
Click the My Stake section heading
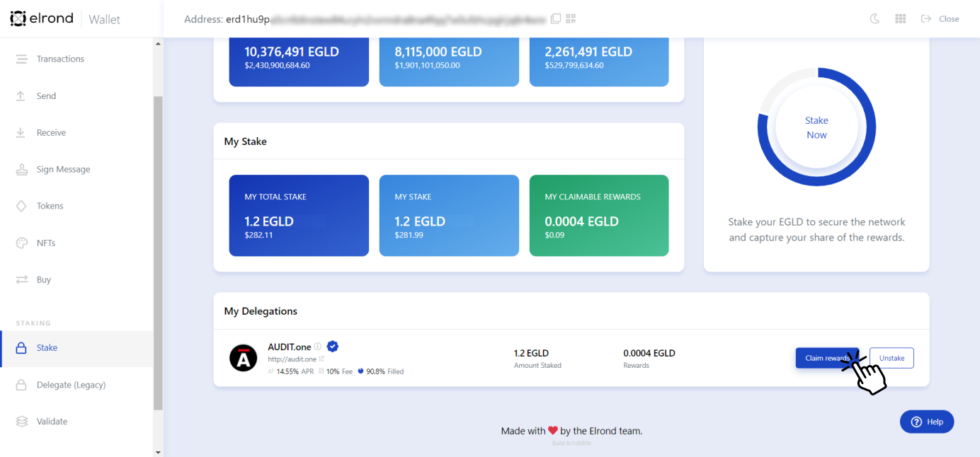(246, 141)
